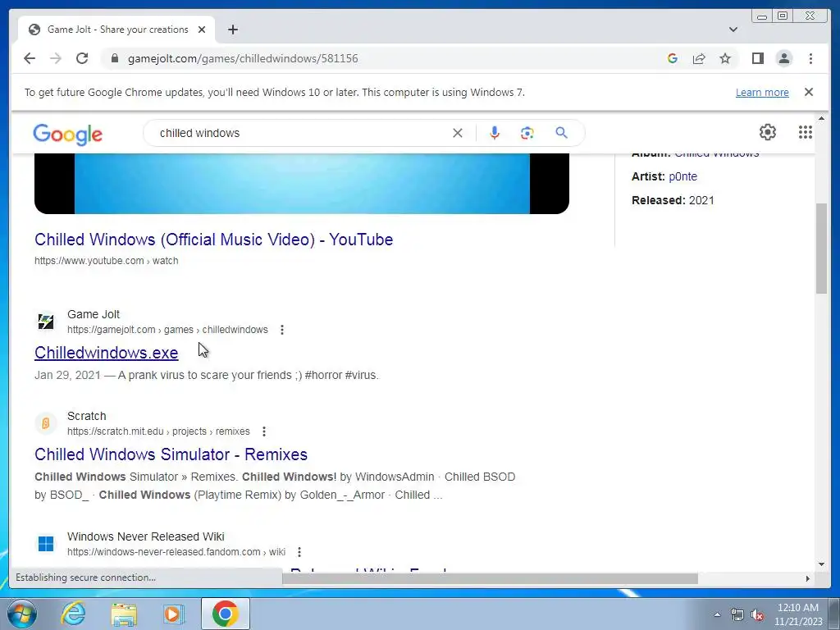This screenshot has height=630, width=840.
Task: Click the vertical scrollbar thumb
Action: 821,248
